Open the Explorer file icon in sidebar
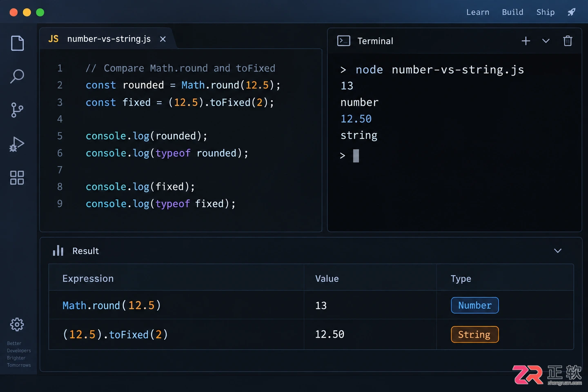Image resolution: width=588 pixels, height=392 pixels. [x=17, y=43]
